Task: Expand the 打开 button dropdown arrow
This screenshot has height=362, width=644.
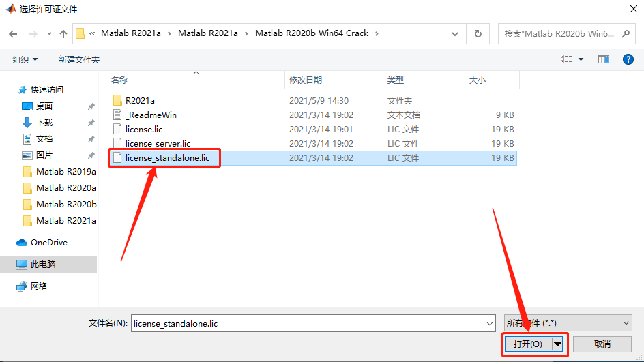Action: pos(557,344)
